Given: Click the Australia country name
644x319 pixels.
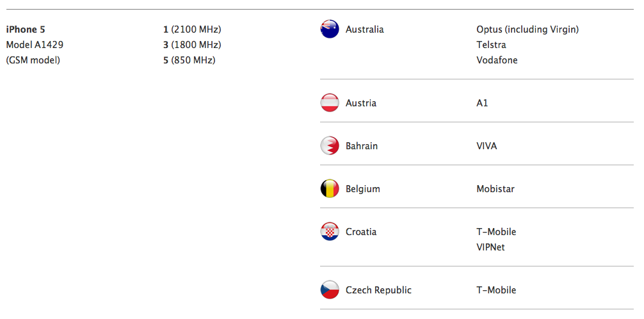Looking at the screenshot, I should click(364, 29).
